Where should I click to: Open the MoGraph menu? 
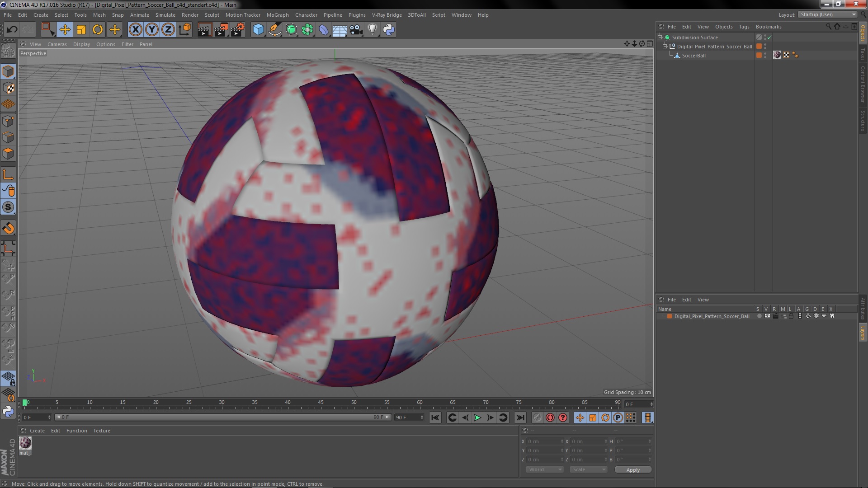[277, 15]
